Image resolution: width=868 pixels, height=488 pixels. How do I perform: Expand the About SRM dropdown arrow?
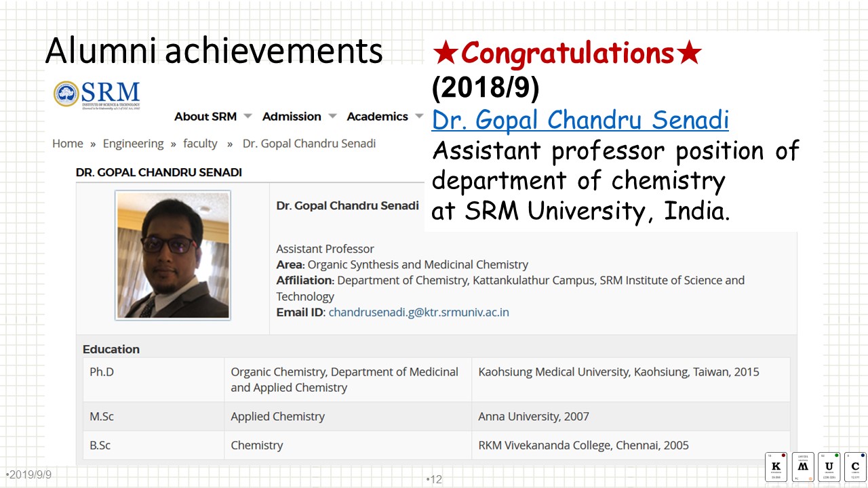click(248, 116)
